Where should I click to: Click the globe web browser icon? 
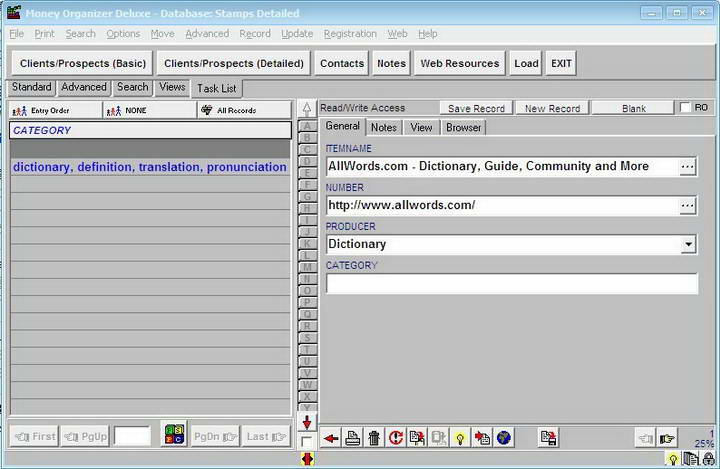tap(504, 438)
